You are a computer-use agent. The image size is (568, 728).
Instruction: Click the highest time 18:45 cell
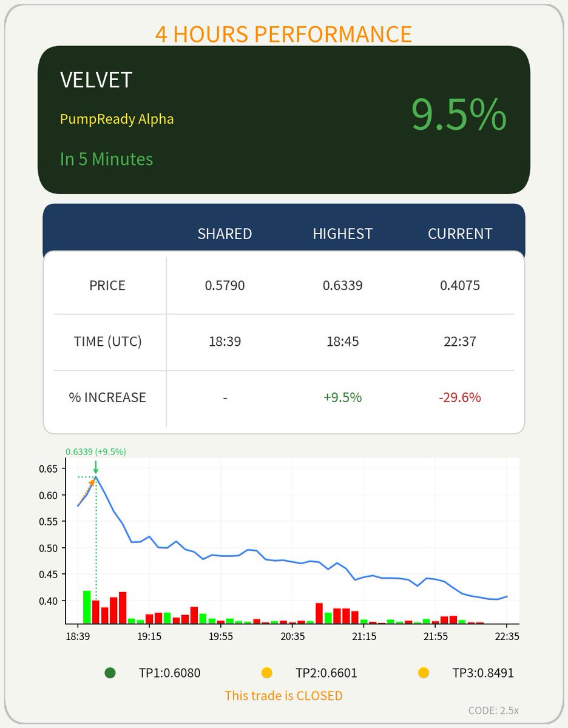coord(343,342)
